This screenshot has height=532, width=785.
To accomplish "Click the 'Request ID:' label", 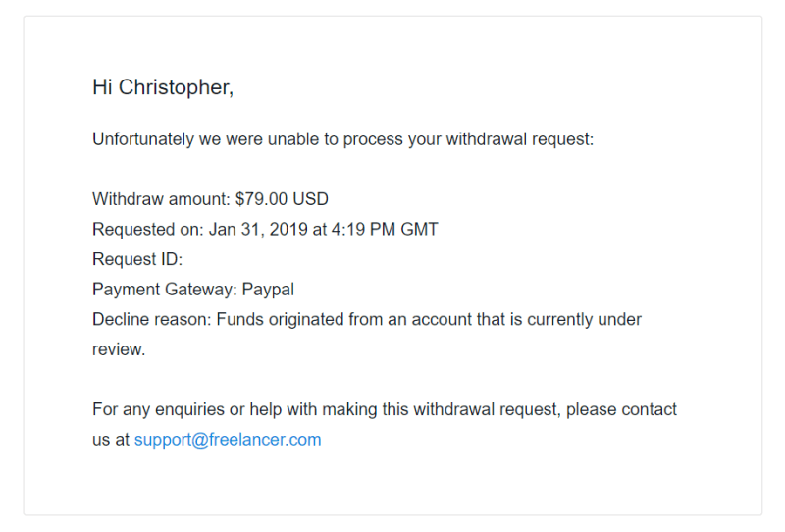I will click(x=137, y=259).
